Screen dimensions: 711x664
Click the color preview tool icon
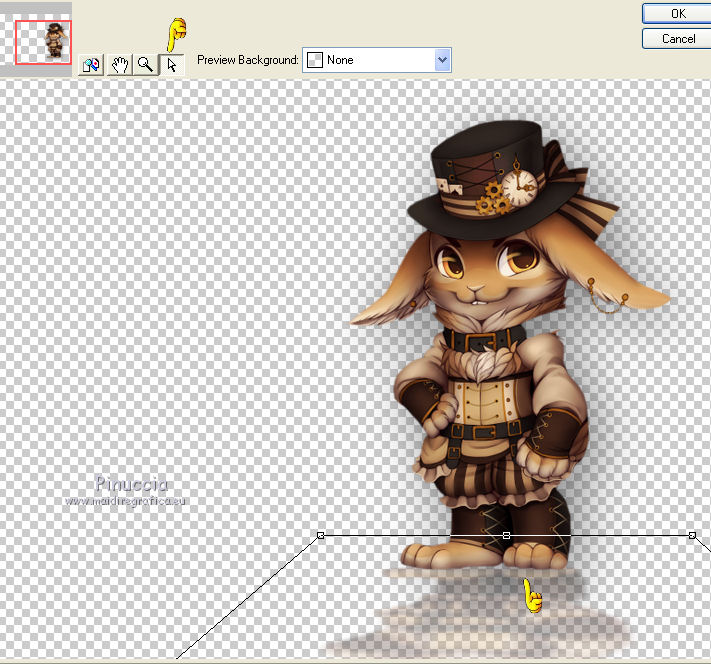coord(91,65)
